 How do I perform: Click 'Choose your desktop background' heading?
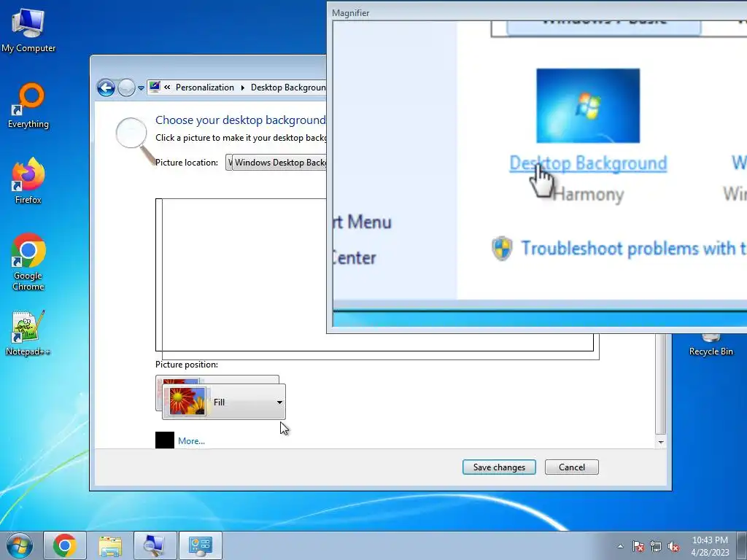click(x=241, y=120)
